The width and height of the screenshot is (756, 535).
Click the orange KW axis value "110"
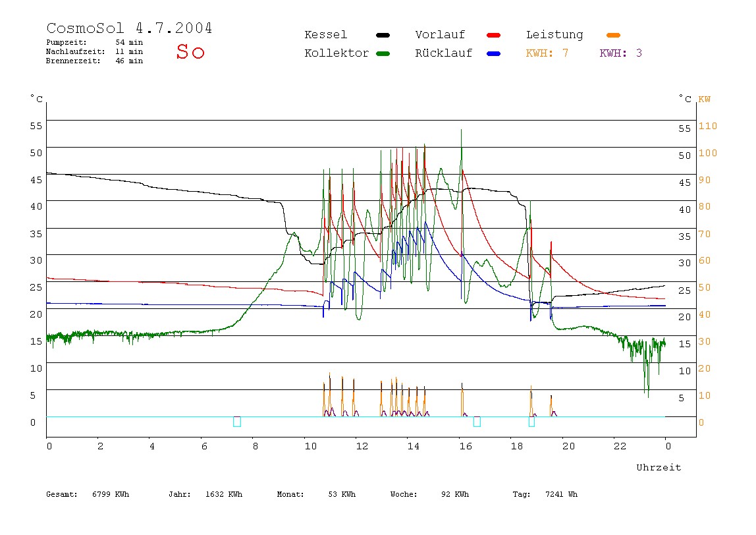708,126
